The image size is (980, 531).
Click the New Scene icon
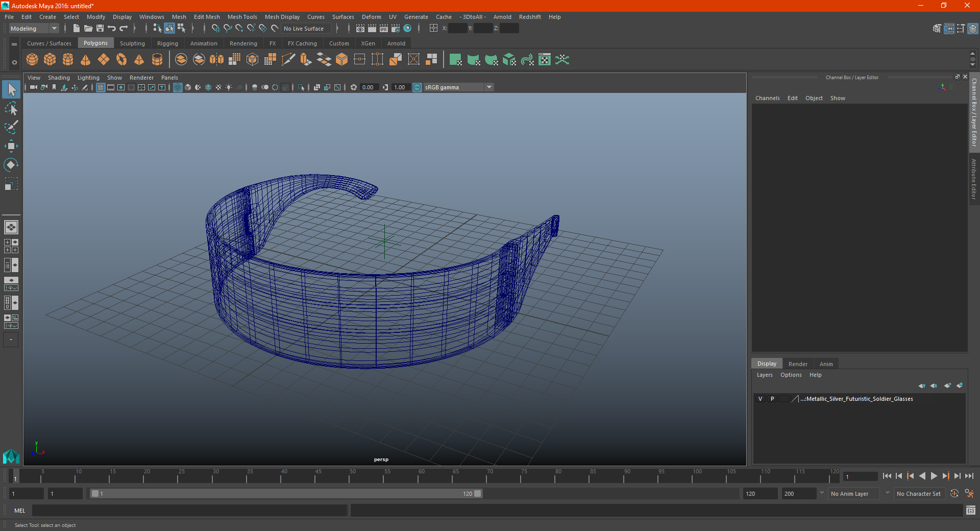(76, 29)
